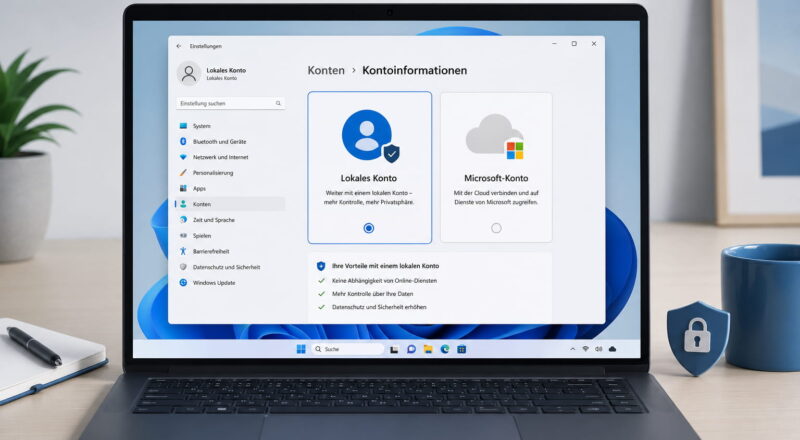Open Microsoft Store from taskbar
The width and height of the screenshot is (800, 440).
coord(462,349)
